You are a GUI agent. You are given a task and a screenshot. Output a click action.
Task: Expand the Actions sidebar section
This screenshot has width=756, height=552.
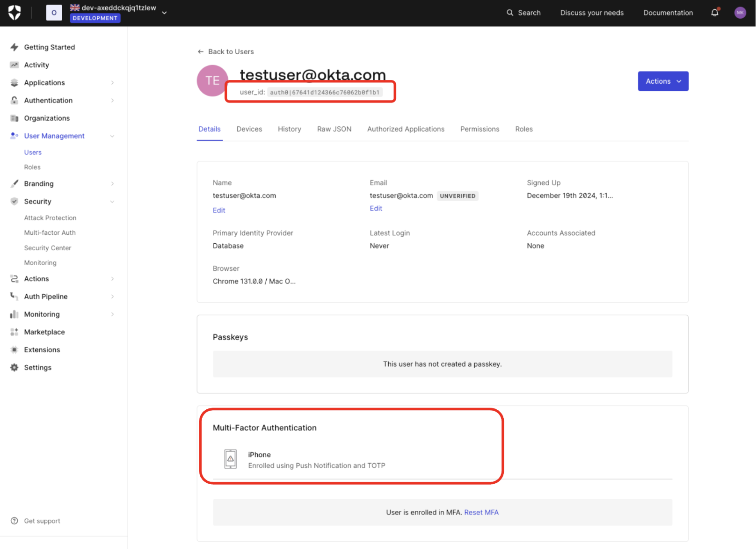tap(112, 279)
